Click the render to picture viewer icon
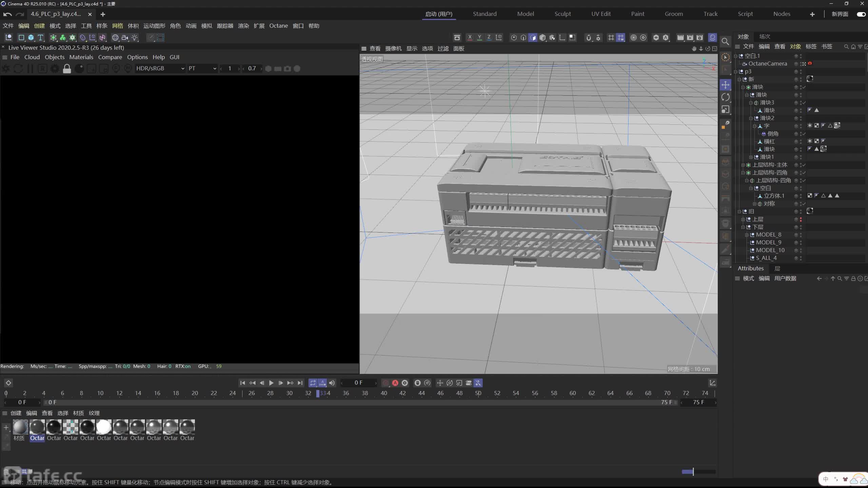Image resolution: width=868 pixels, height=488 pixels. click(x=690, y=38)
